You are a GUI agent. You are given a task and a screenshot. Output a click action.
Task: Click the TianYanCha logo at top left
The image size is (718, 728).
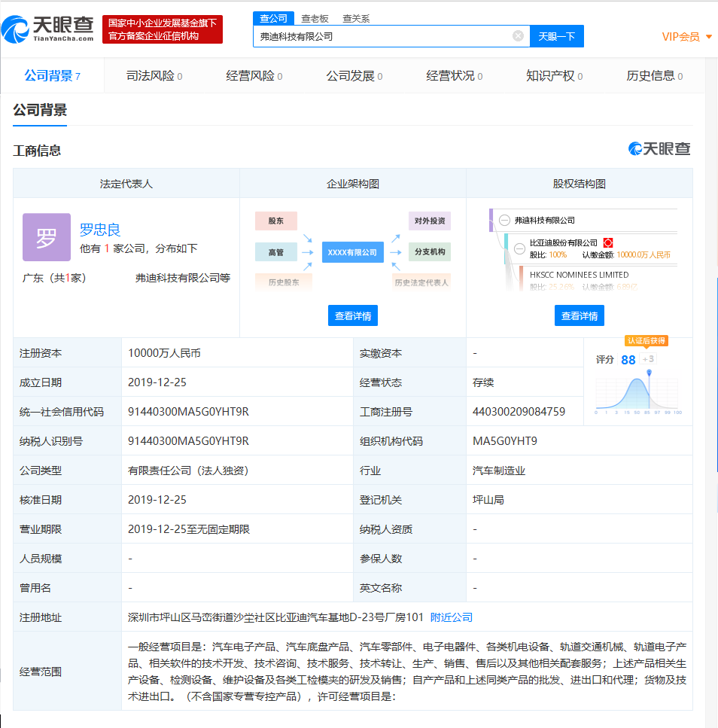(48, 29)
